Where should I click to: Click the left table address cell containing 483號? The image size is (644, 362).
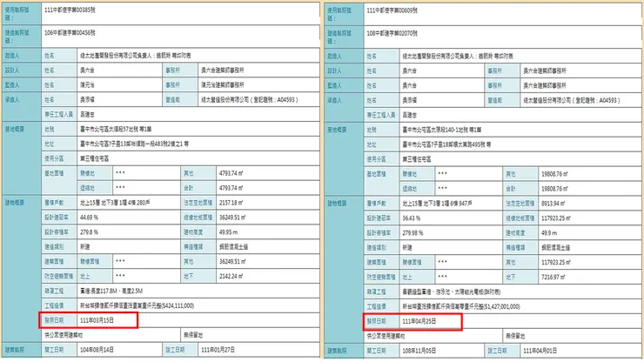pos(198,144)
